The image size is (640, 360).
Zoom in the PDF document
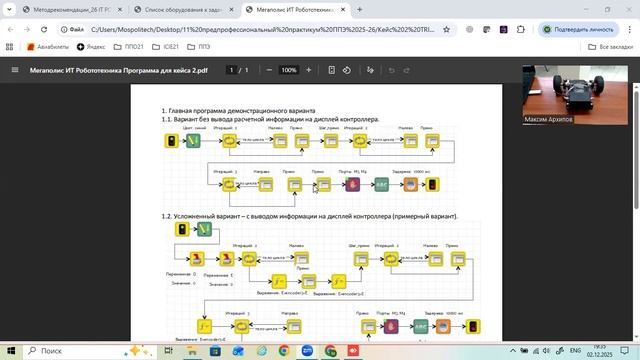(x=309, y=70)
